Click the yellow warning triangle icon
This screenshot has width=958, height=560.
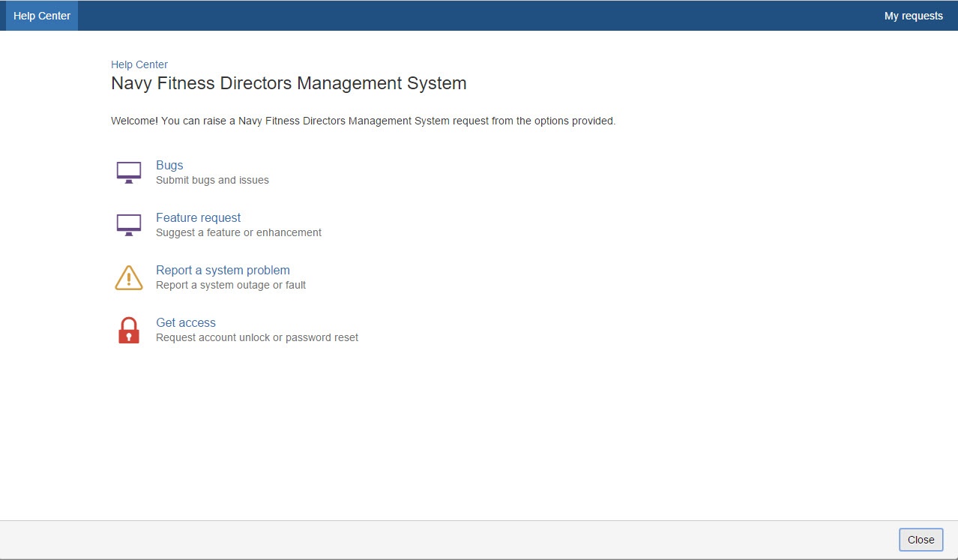pos(129,277)
